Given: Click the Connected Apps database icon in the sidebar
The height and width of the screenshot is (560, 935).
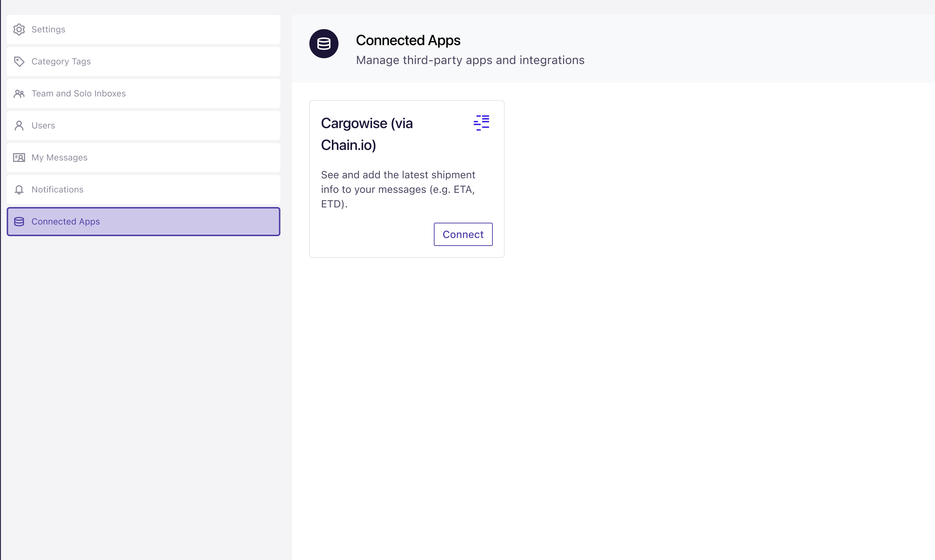Looking at the screenshot, I should point(19,222).
